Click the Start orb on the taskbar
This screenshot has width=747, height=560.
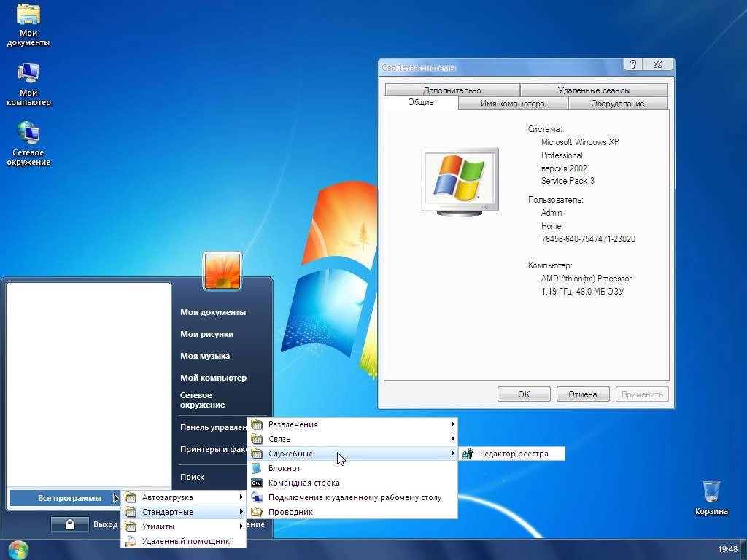pyautogui.click(x=18, y=550)
